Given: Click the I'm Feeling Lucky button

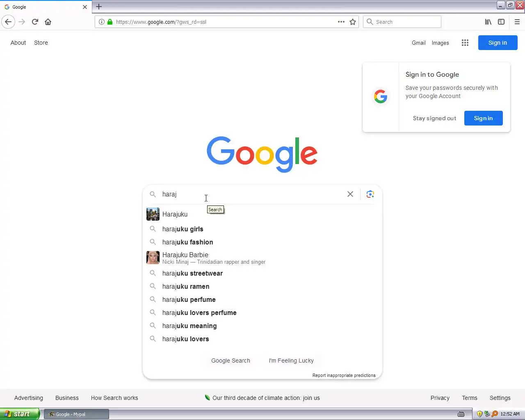Looking at the screenshot, I should 291,361.
